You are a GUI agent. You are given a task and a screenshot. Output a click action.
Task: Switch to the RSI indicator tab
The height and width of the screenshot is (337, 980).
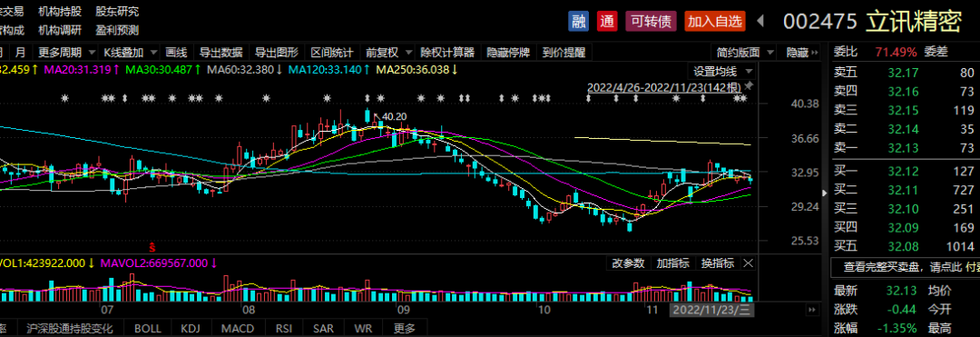pyautogui.click(x=284, y=328)
